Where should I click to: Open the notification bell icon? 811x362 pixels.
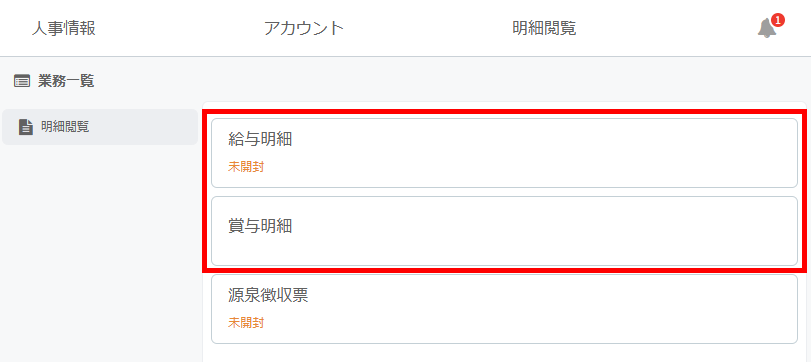coord(767,28)
